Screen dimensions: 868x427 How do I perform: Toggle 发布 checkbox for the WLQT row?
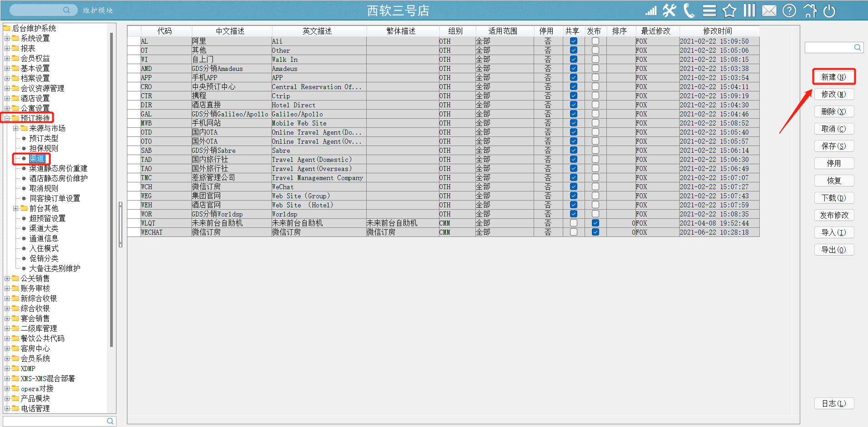(595, 223)
